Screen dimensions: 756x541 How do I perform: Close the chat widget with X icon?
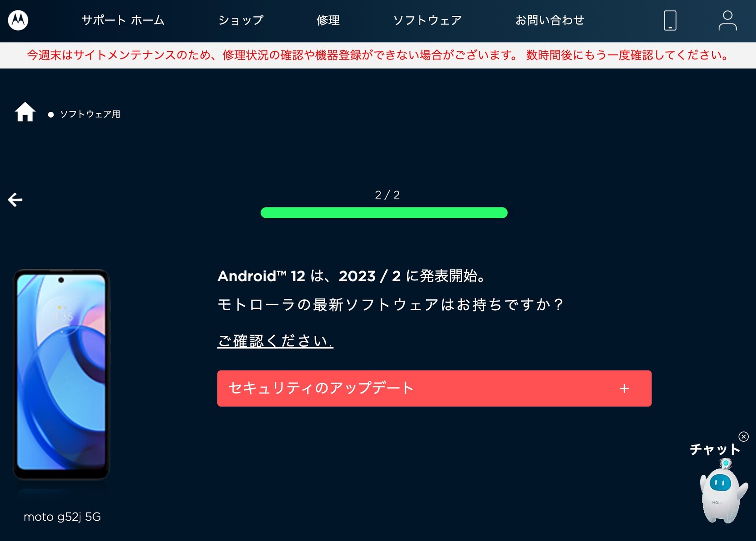point(743,436)
